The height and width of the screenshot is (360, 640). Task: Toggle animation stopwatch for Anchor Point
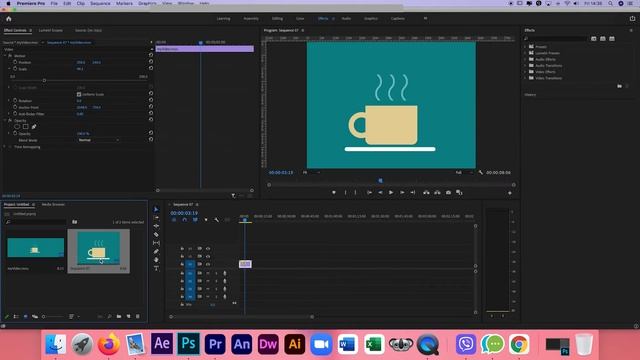(x=15, y=107)
